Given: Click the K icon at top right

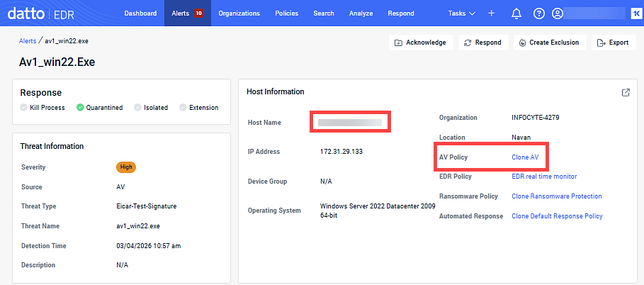Looking at the screenshot, I should click(634, 13).
